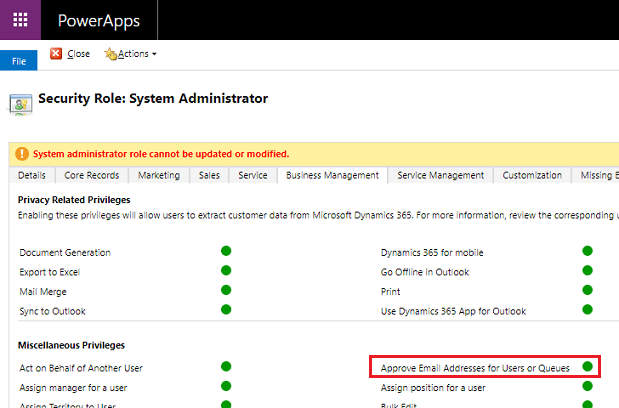
Task: Click the Actions star icon
Action: [x=110, y=54]
